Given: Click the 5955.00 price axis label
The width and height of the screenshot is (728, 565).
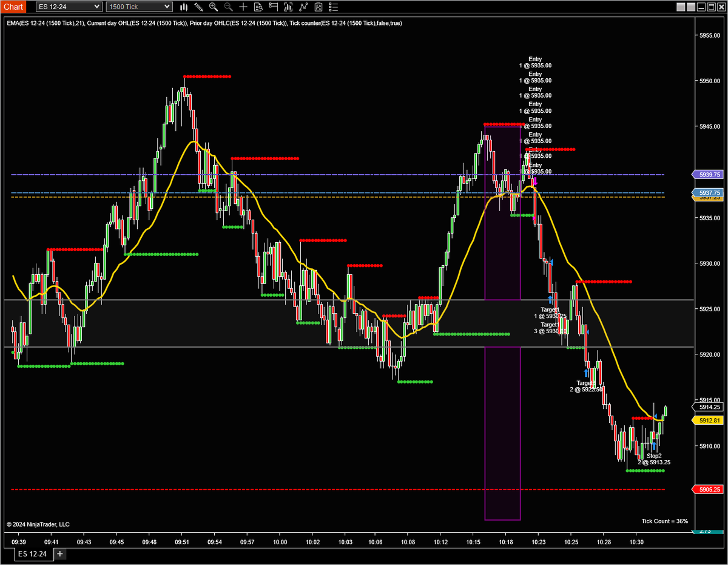Looking at the screenshot, I should (709, 35).
